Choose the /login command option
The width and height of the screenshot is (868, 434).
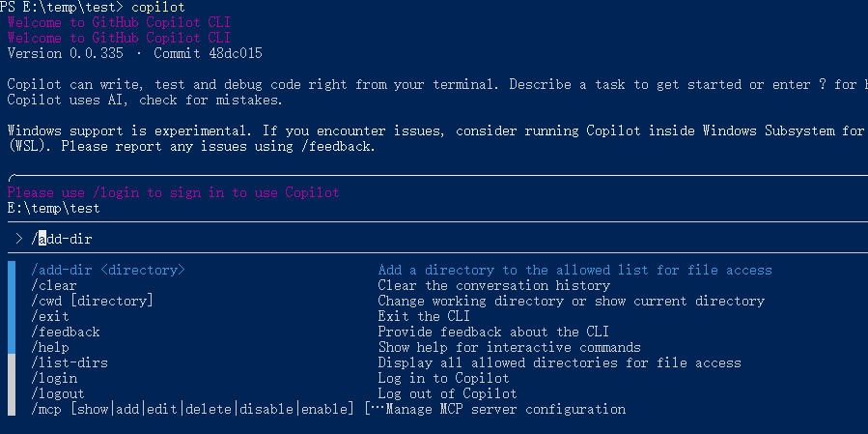tap(54, 379)
